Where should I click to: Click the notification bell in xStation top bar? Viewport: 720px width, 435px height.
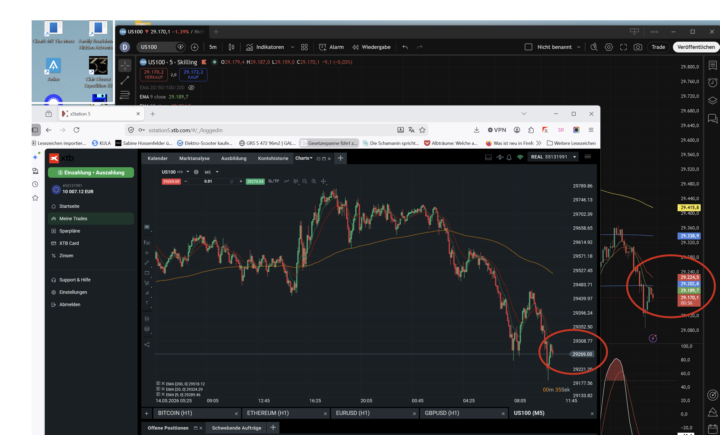tap(509, 158)
